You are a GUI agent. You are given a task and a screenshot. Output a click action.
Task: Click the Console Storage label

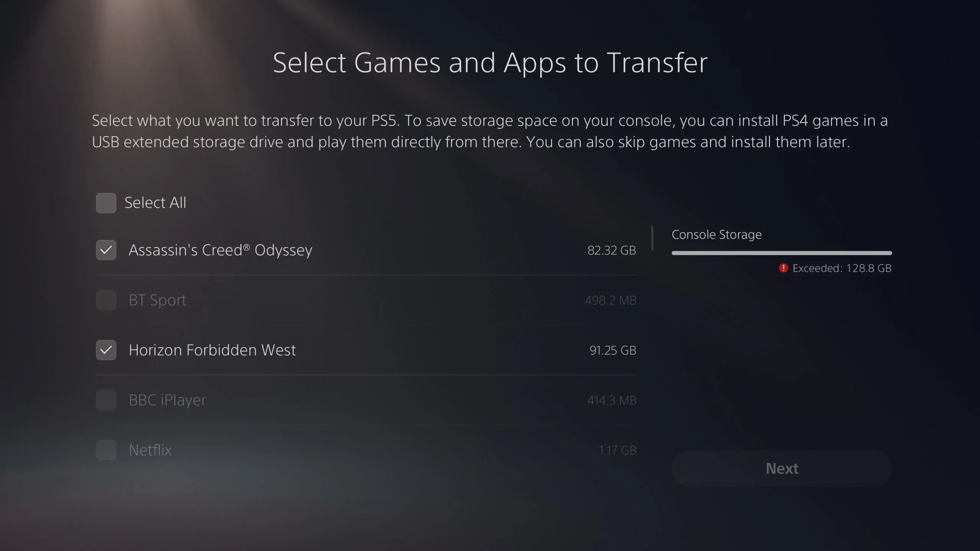point(717,234)
